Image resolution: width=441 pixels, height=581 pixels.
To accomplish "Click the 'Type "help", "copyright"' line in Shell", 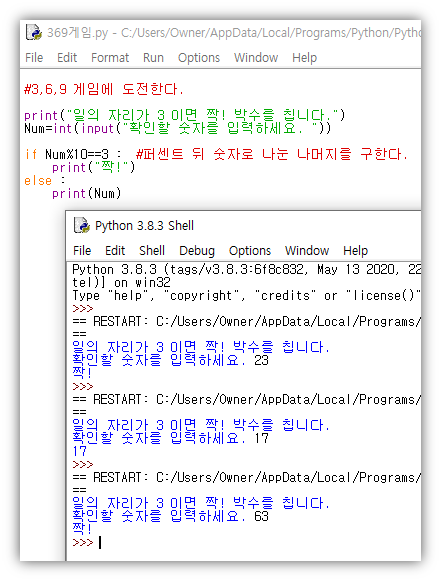I will (x=246, y=296).
